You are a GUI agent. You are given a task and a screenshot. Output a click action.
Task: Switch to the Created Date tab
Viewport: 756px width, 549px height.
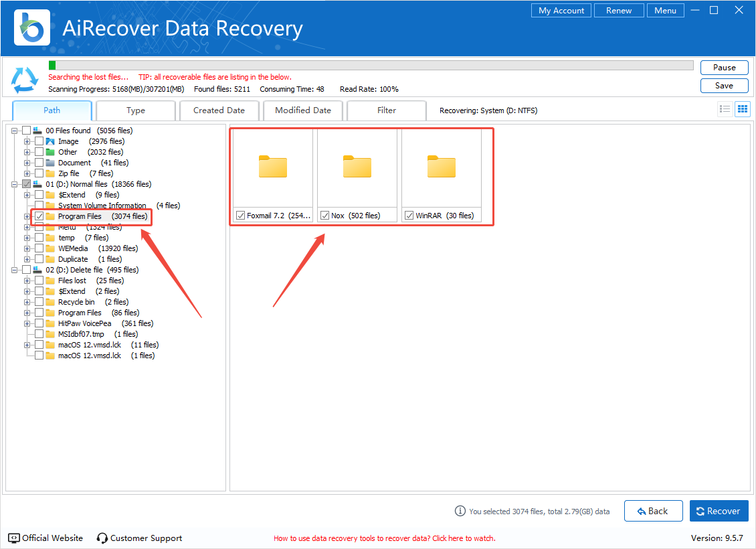tap(219, 110)
